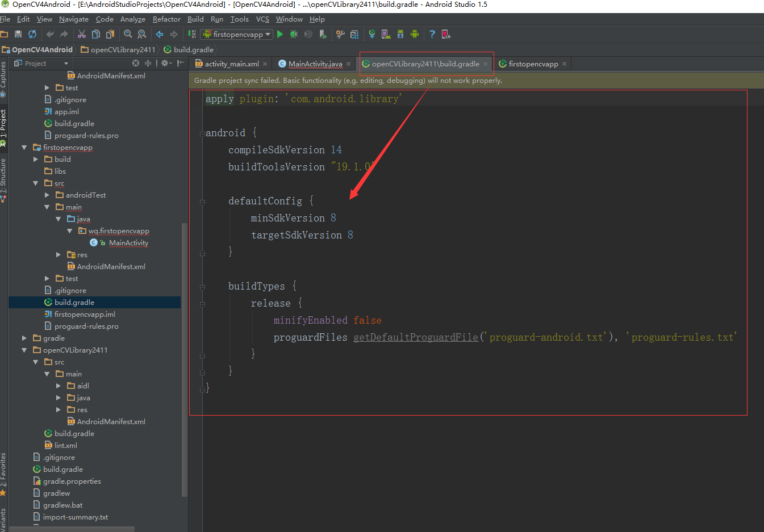The width and height of the screenshot is (764, 532).
Task: Open Project panel gear settings
Action: tap(165, 63)
